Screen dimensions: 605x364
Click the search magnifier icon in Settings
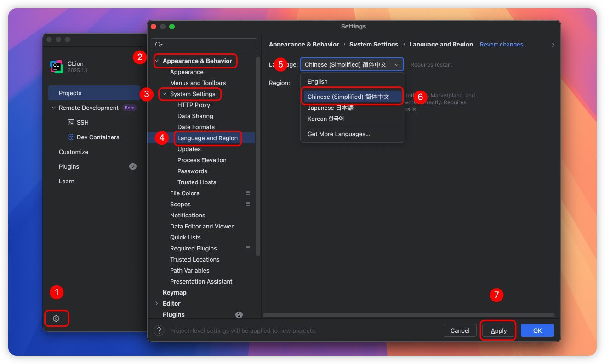159,45
